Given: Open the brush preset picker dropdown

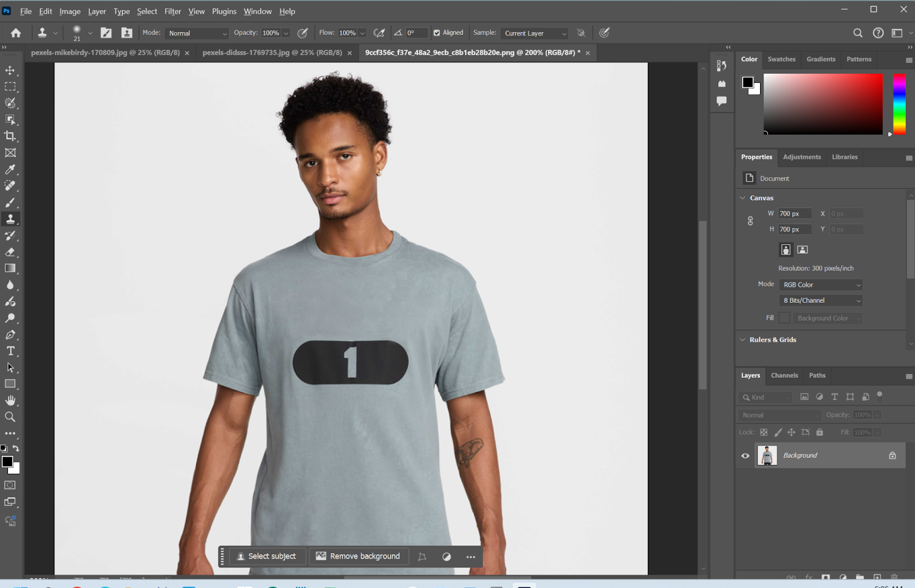Looking at the screenshot, I should [x=90, y=33].
